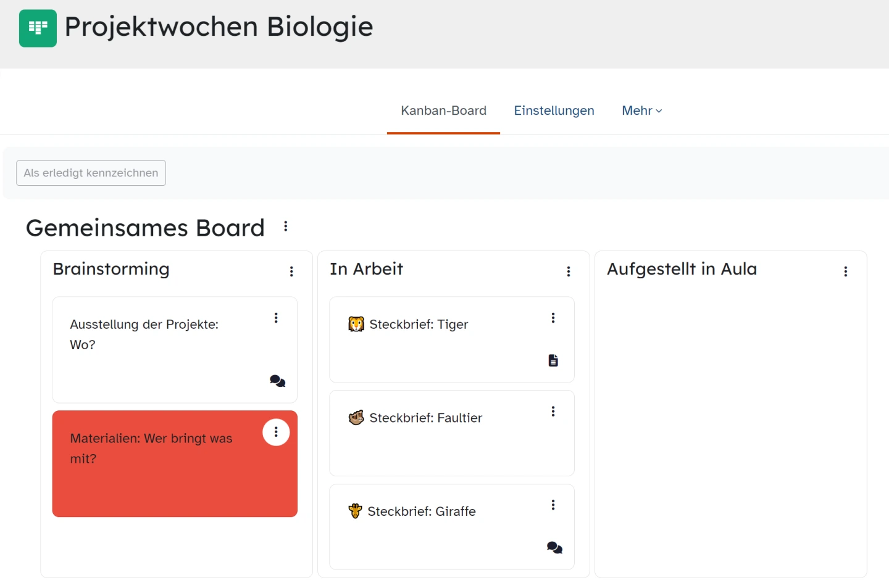This screenshot has height=588, width=889.
Task: Click the Brainstorming column heading
Action: [x=111, y=270]
